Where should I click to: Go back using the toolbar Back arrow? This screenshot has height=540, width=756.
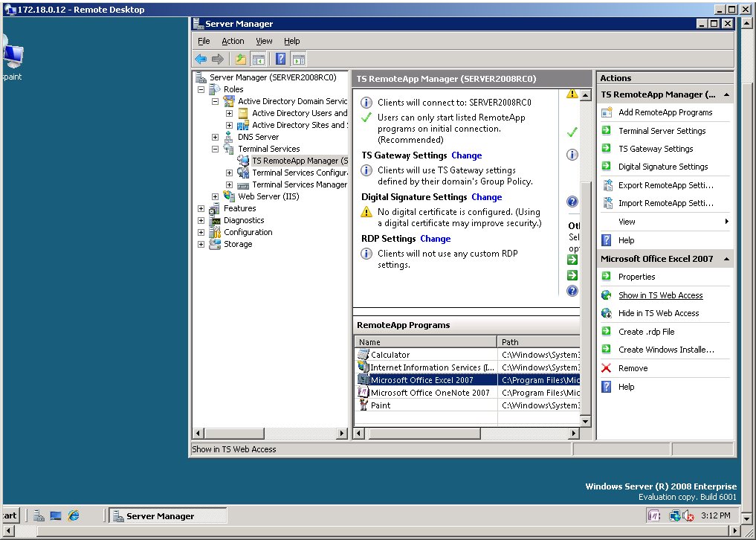click(201, 60)
